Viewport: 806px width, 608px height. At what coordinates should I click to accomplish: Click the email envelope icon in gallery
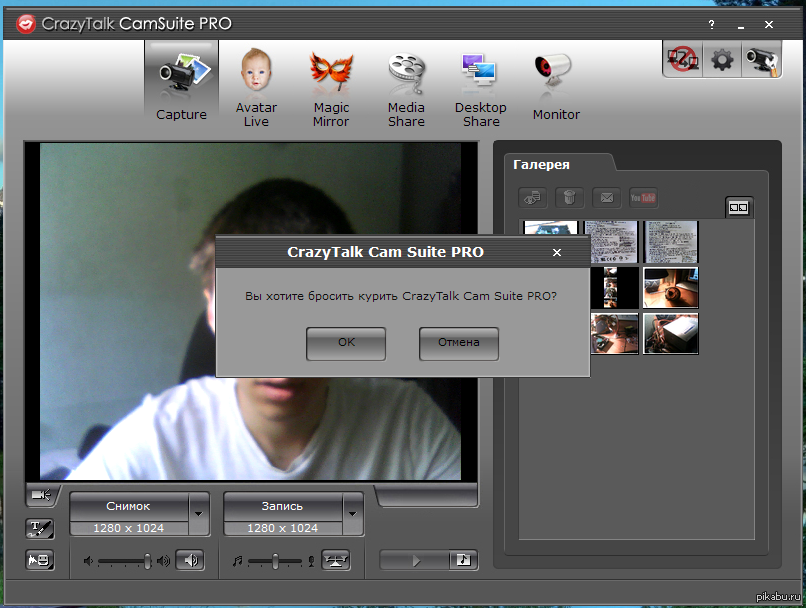[606, 198]
